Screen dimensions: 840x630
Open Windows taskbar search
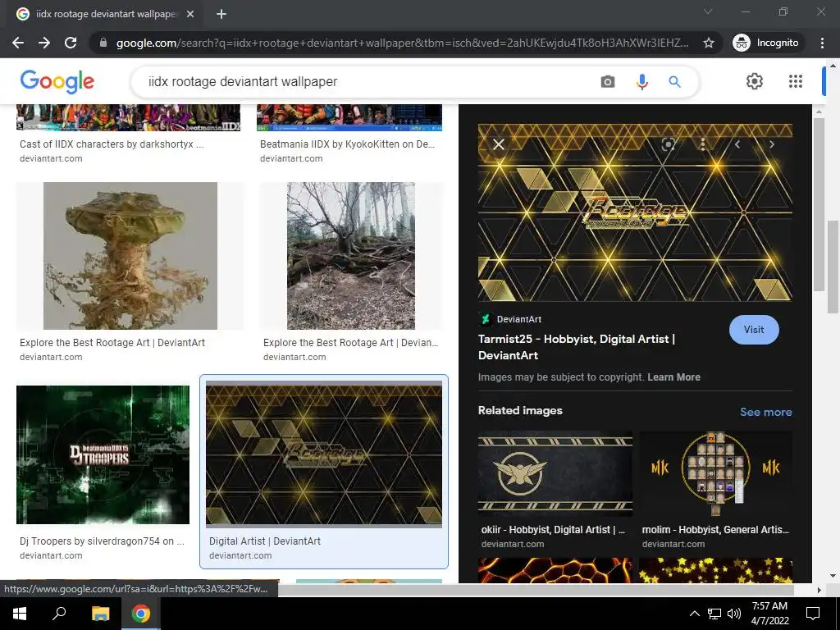(59, 614)
